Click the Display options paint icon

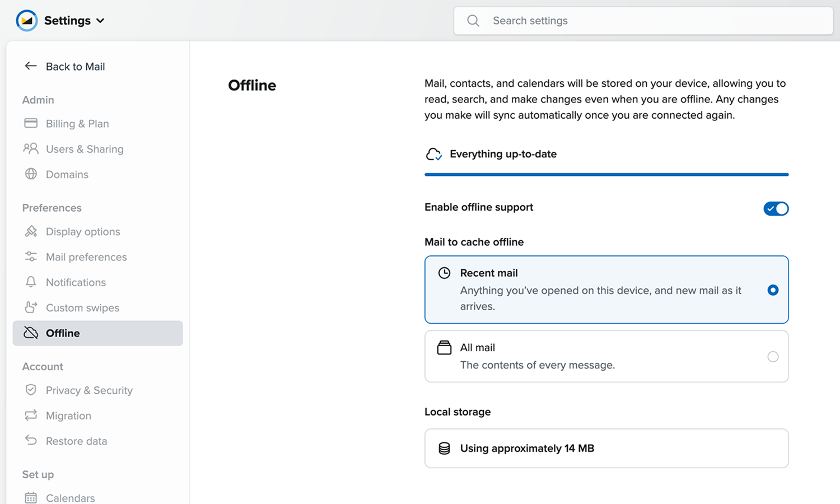(x=31, y=231)
